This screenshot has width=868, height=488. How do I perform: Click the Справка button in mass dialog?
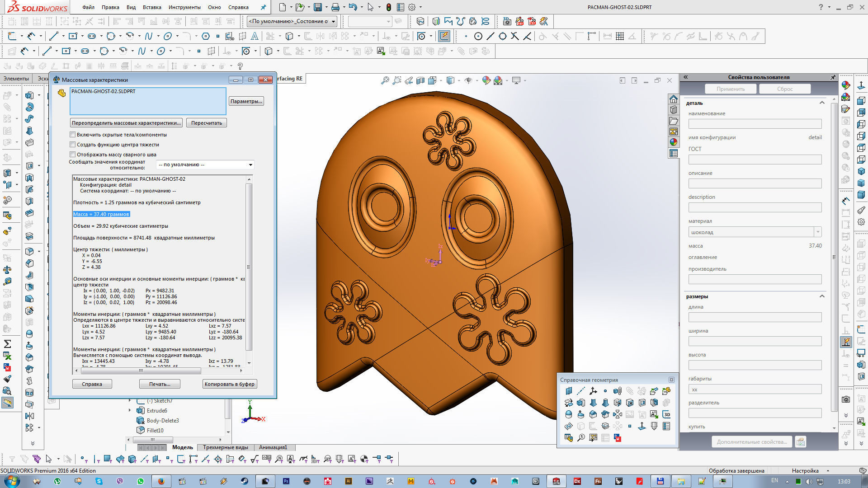coord(92,384)
